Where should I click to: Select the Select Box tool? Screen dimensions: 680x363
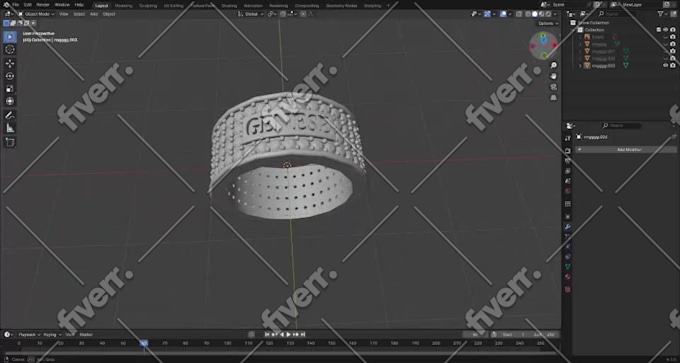(10, 37)
